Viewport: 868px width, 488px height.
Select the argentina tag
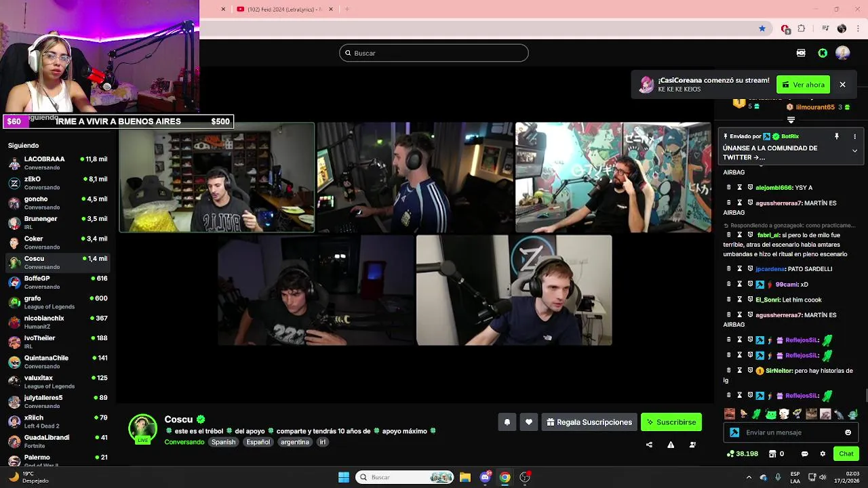(295, 442)
